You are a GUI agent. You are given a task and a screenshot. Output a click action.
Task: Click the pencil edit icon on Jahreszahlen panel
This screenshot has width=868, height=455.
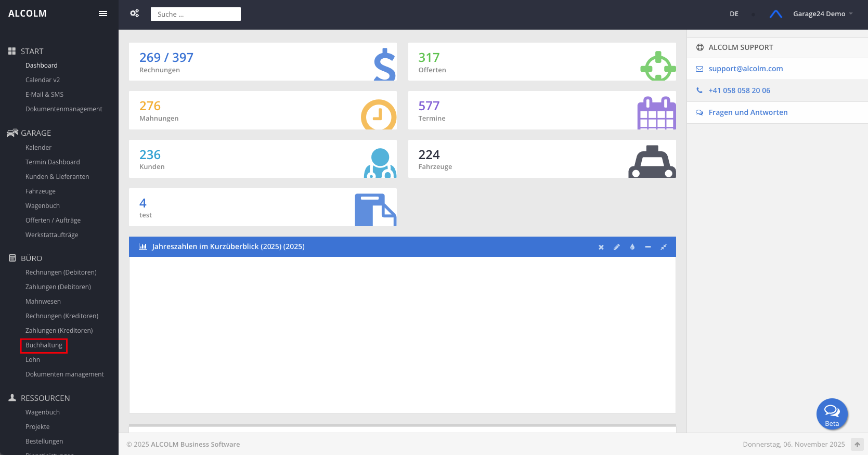pos(616,247)
